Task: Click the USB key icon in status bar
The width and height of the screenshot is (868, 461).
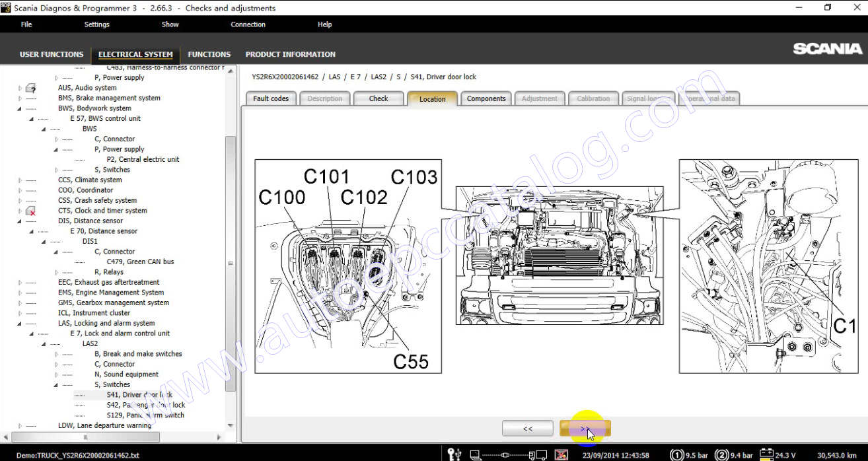Action: (x=454, y=454)
